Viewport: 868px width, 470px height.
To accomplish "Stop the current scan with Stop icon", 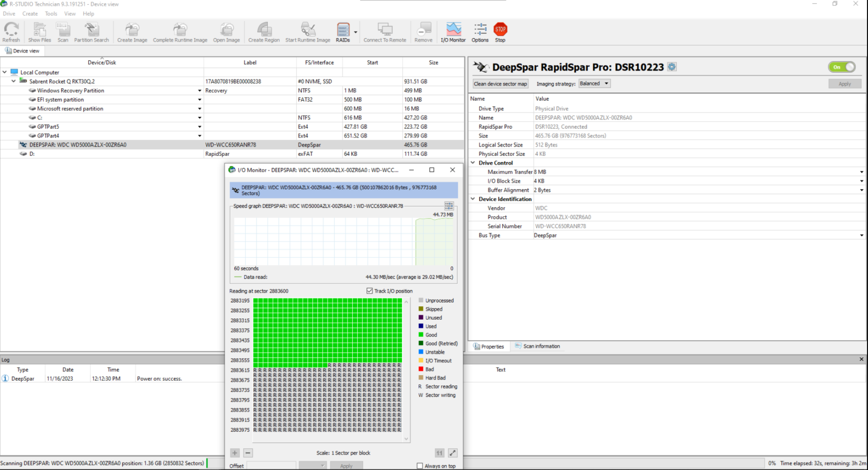I will pos(500,32).
